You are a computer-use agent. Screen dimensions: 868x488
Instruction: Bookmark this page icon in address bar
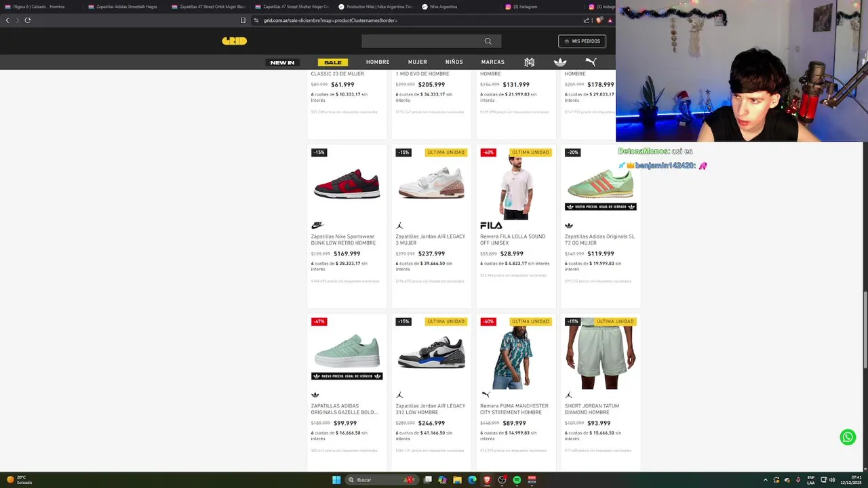(x=243, y=20)
